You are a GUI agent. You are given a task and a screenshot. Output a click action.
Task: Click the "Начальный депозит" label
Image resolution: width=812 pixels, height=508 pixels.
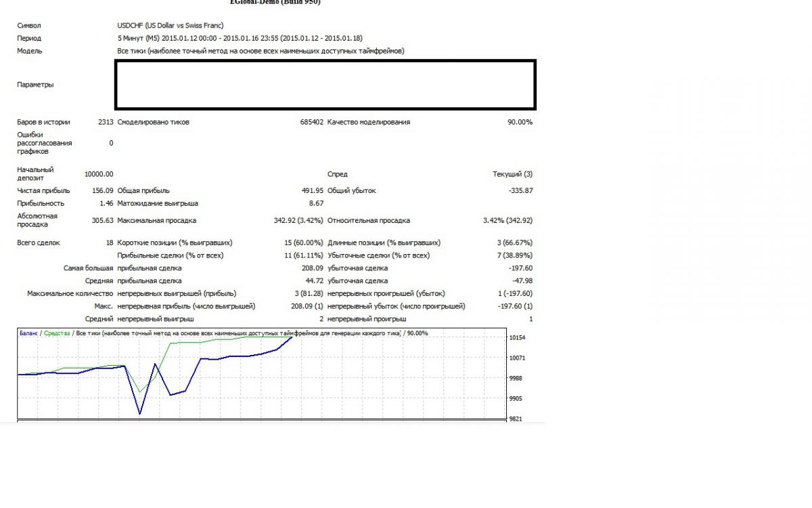[35, 174]
